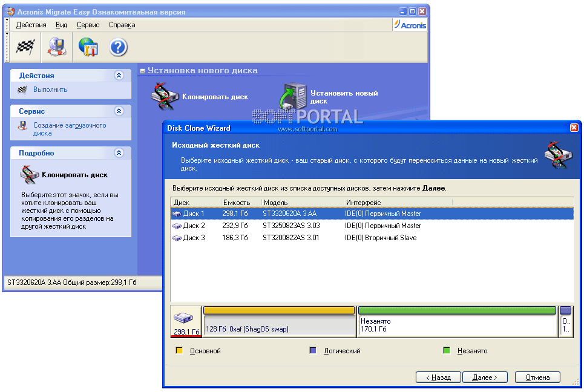Click the status bar text ST3320620A 3.AA
The width and height of the screenshot is (584, 392).
click(72, 283)
